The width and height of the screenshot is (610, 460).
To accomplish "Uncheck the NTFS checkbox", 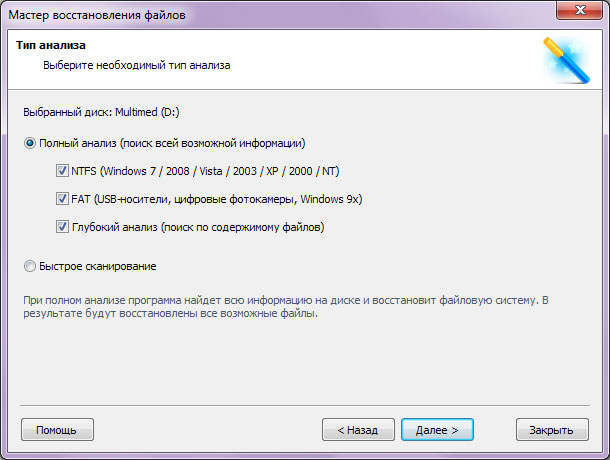I will click(x=62, y=171).
